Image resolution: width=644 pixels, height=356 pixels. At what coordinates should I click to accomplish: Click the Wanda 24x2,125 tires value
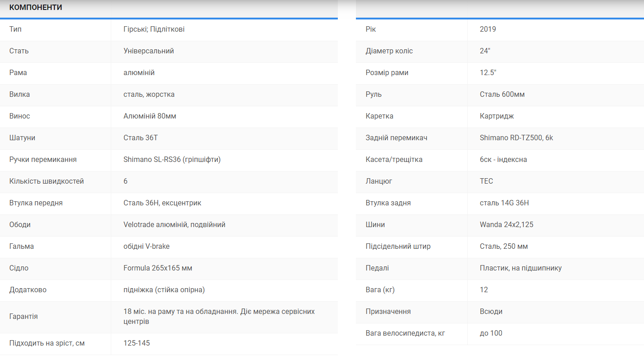click(x=506, y=225)
